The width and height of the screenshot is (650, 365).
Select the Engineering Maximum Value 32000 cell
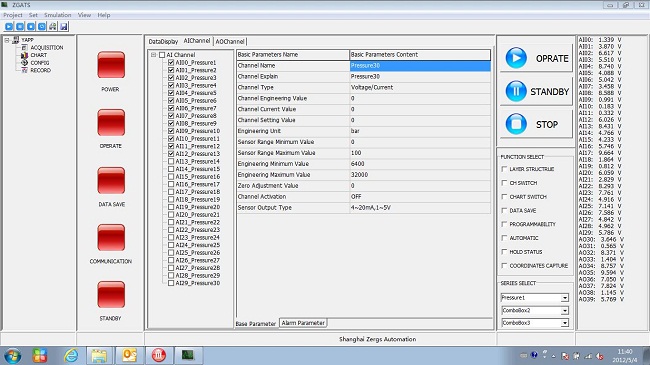(x=420, y=175)
